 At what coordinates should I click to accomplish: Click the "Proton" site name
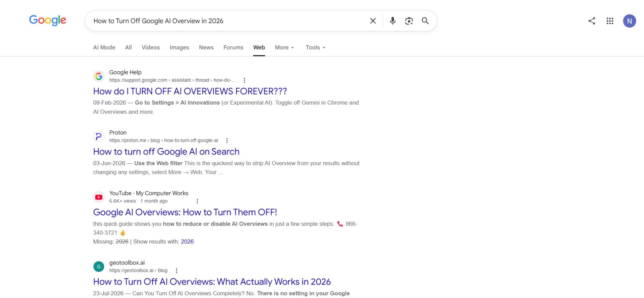coord(118,133)
